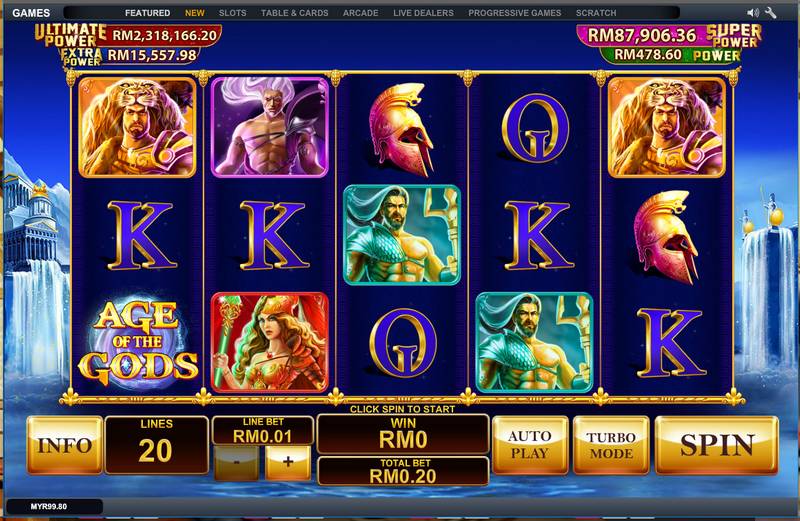Click the Age of the Gods scatter symbol
This screenshot has width=800, height=521.
point(137,342)
